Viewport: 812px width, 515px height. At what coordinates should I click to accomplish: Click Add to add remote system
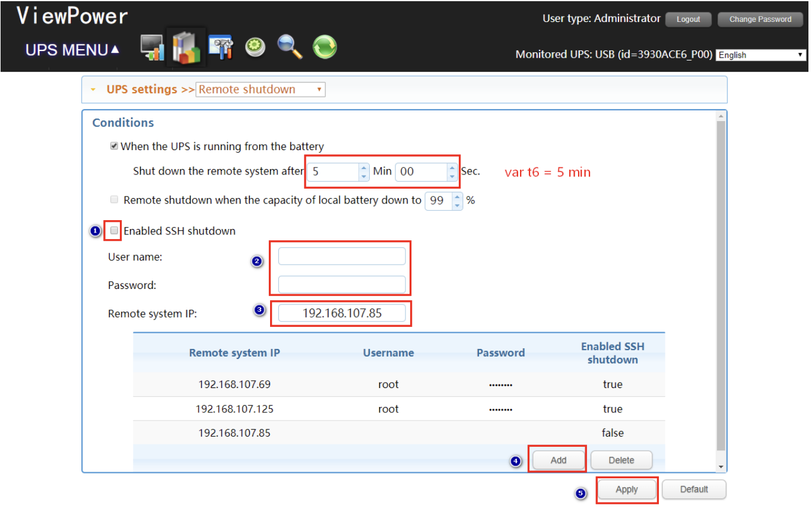[x=558, y=460]
